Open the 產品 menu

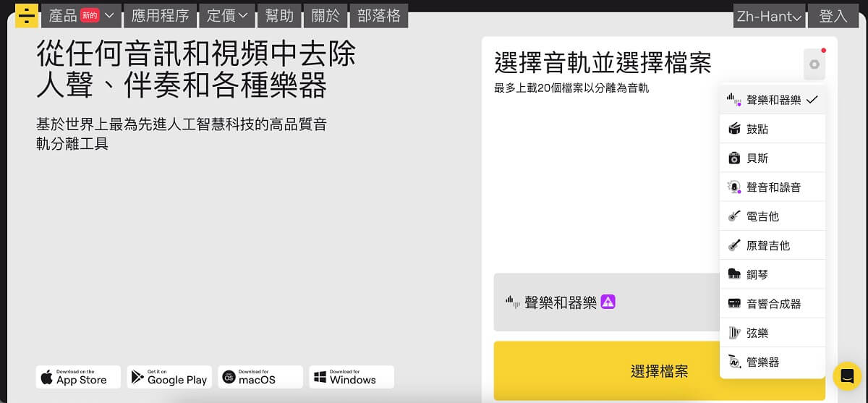[x=81, y=15]
